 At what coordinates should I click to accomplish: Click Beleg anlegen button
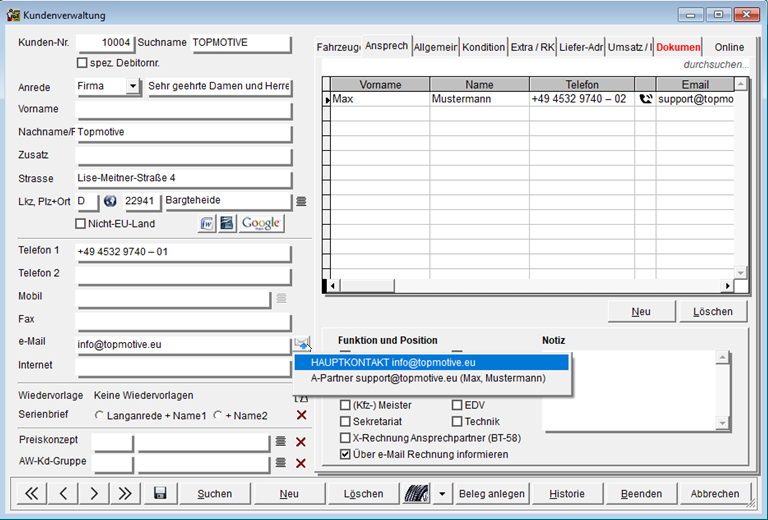491,494
